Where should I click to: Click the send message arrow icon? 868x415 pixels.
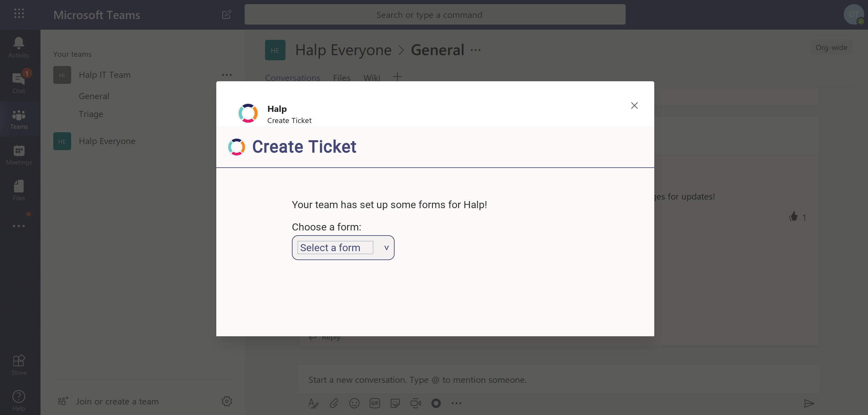pos(809,403)
